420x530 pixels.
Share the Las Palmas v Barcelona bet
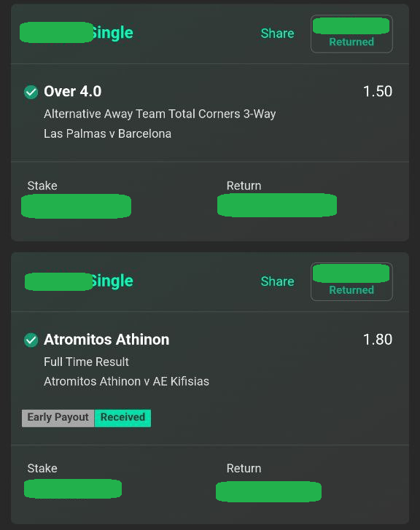(277, 34)
